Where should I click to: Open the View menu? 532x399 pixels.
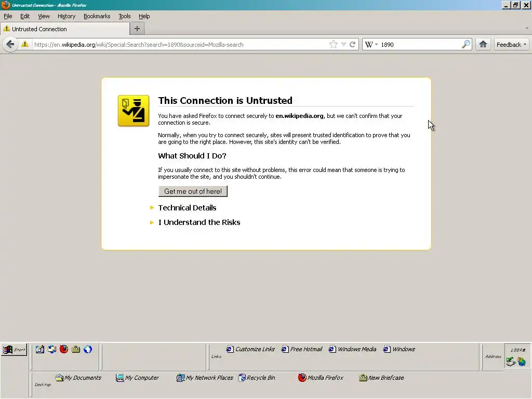tap(44, 16)
